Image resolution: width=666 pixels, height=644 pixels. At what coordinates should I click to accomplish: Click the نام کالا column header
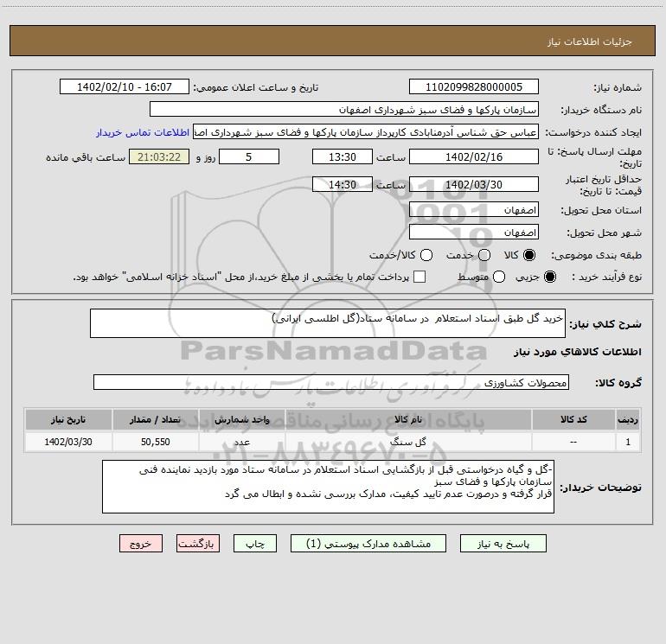tap(407, 419)
